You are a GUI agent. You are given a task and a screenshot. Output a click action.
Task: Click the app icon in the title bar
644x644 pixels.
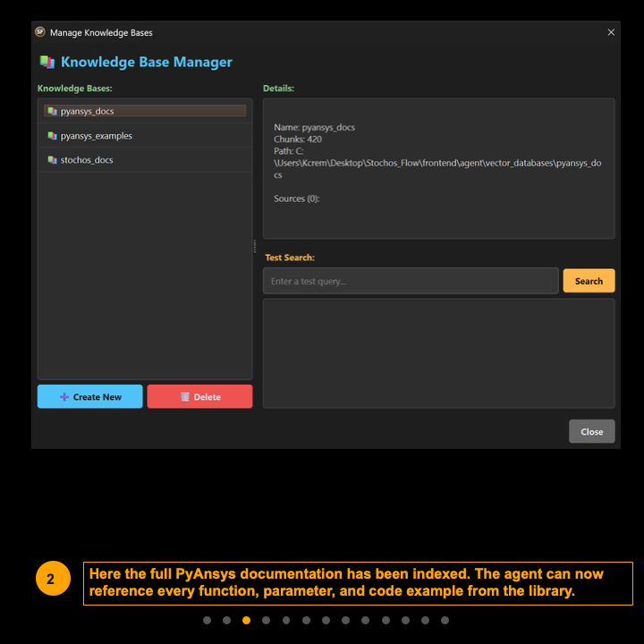[40, 32]
